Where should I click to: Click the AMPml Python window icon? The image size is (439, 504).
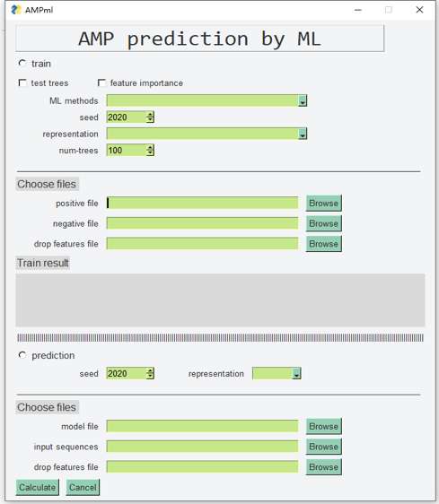[16, 10]
